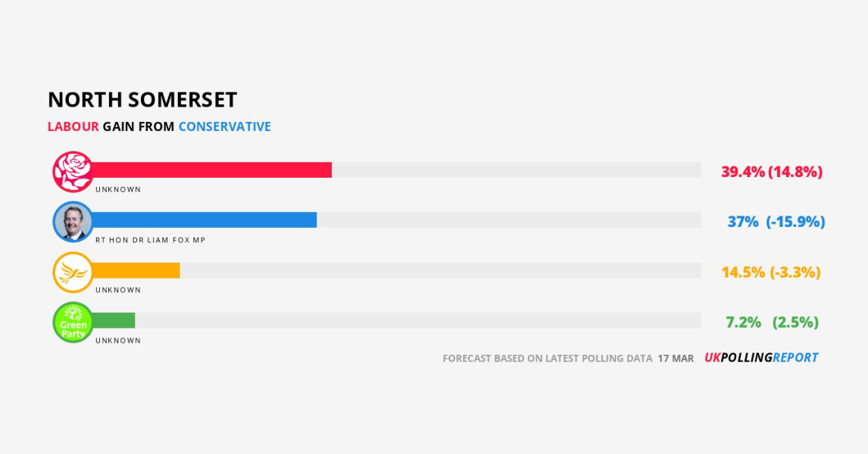The image size is (868, 454).
Task: Click the North Somerset constituency title
Action: click(x=142, y=100)
